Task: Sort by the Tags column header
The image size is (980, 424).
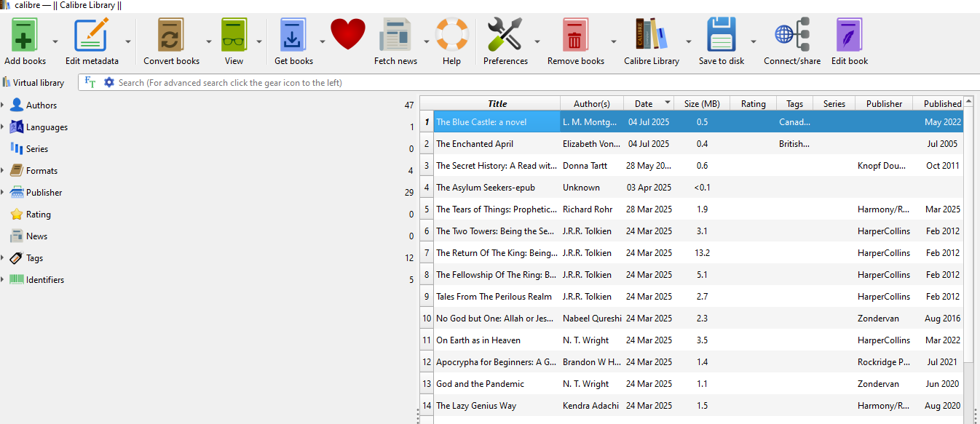Action: point(794,103)
